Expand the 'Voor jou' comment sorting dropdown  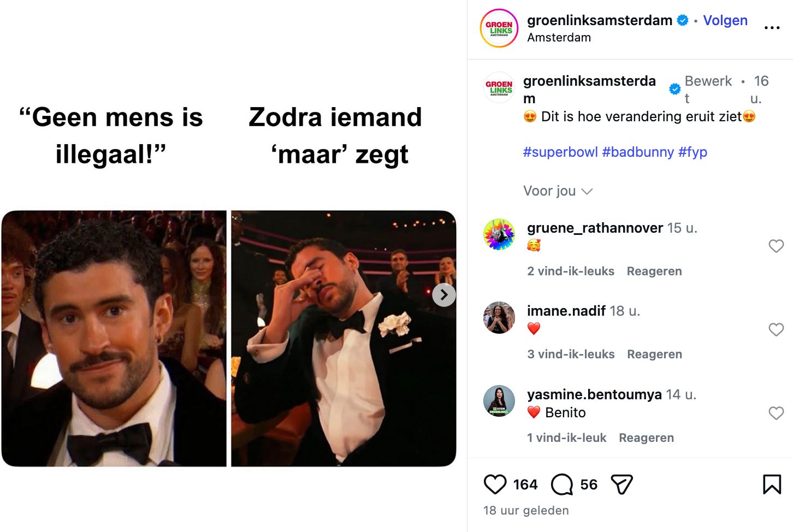(558, 191)
